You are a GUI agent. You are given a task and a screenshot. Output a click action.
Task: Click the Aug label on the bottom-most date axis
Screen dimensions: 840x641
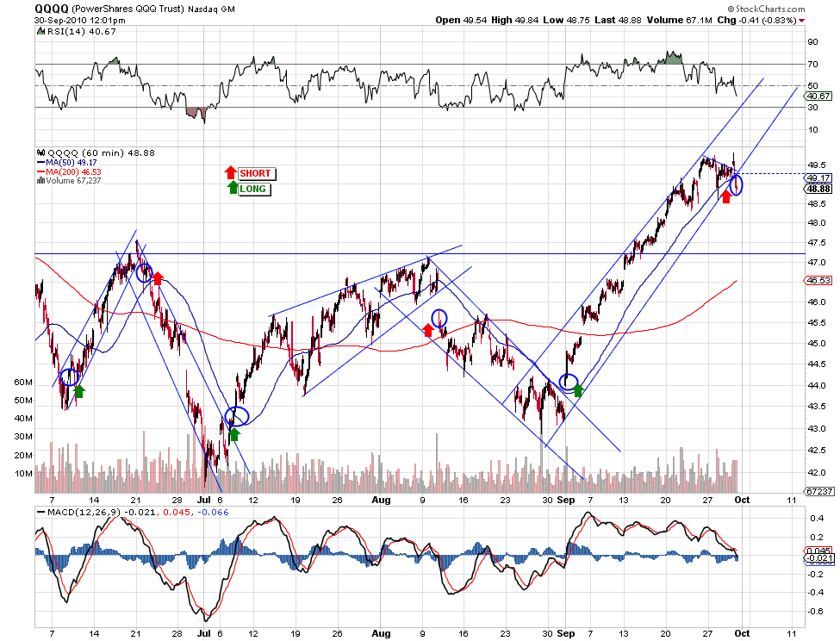(381, 633)
